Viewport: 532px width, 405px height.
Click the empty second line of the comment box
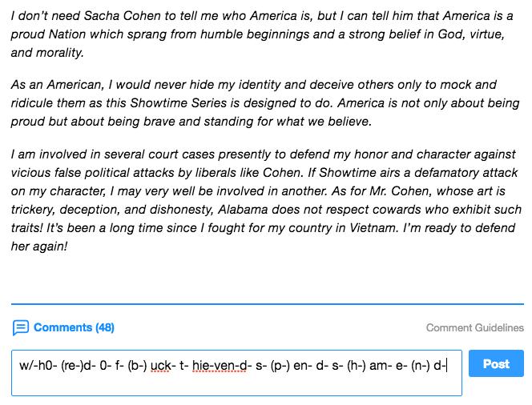[x=236, y=385]
